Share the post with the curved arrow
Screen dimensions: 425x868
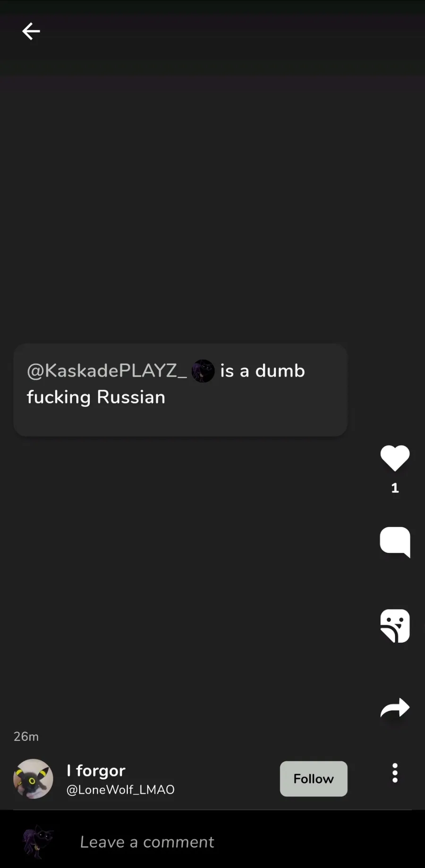pyautogui.click(x=395, y=708)
